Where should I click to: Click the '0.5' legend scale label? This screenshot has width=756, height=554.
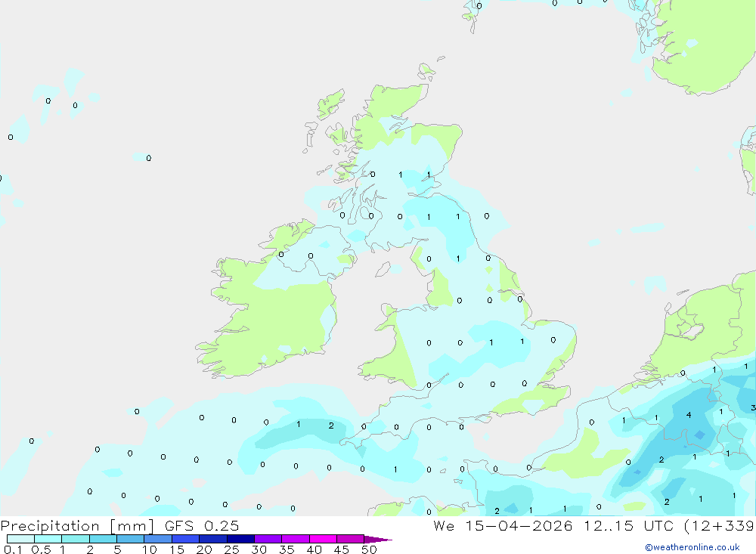[42, 549]
